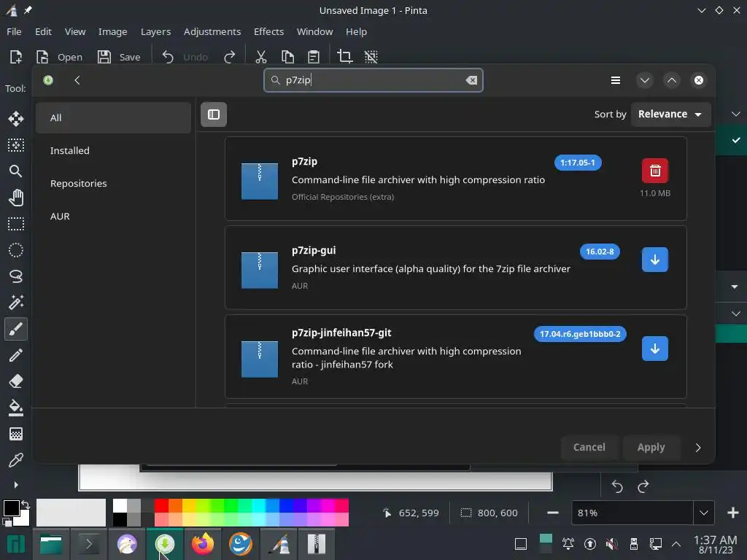Select the Gradient tool in Pinta

click(16, 434)
